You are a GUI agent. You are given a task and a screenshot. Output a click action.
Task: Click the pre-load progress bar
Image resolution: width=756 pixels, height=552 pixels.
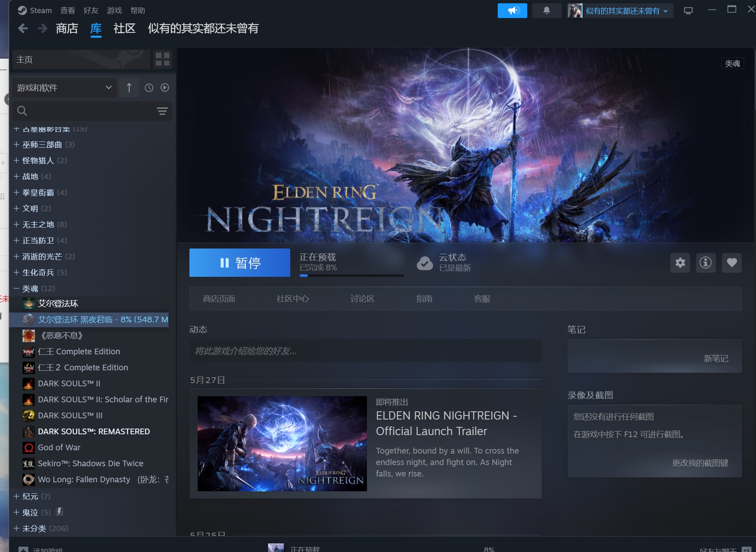coord(352,276)
